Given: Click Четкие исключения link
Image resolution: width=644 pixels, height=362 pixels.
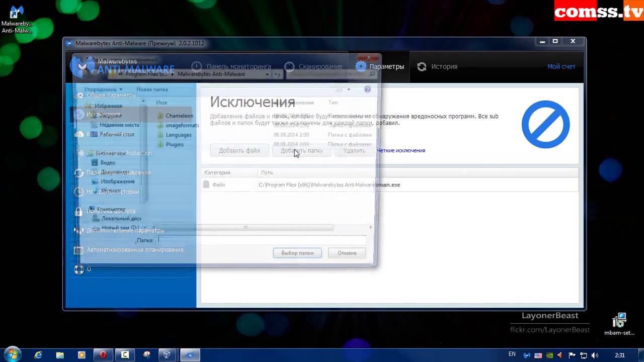Looking at the screenshot, I should click(x=401, y=150).
